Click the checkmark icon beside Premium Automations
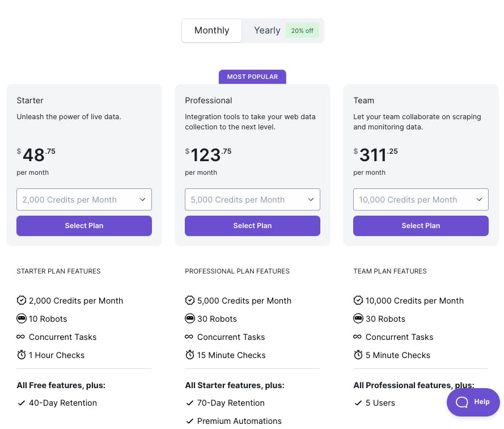Viewport: 504px width, 429px height. click(190, 421)
